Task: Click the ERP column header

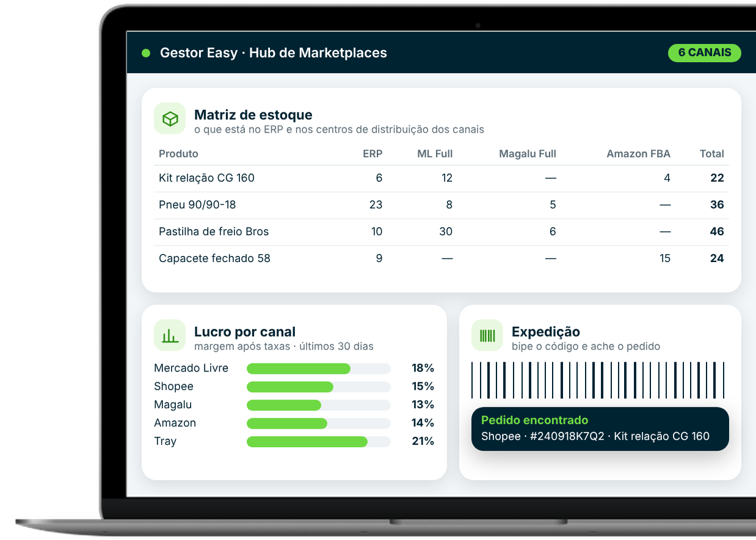Action: point(373,154)
